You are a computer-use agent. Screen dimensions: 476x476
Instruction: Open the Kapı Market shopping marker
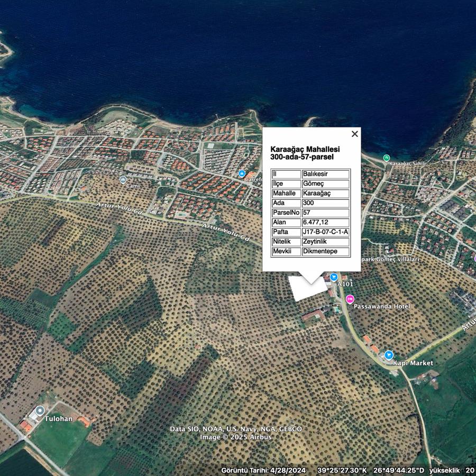point(389,355)
